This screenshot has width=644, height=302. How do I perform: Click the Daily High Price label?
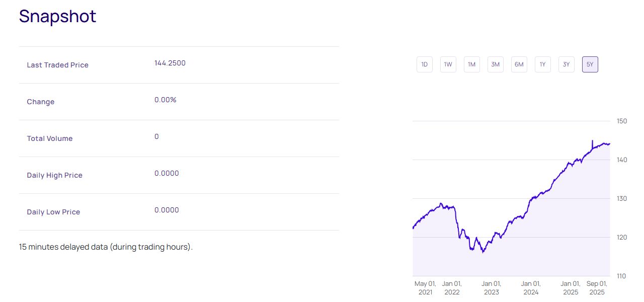pyautogui.click(x=54, y=175)
